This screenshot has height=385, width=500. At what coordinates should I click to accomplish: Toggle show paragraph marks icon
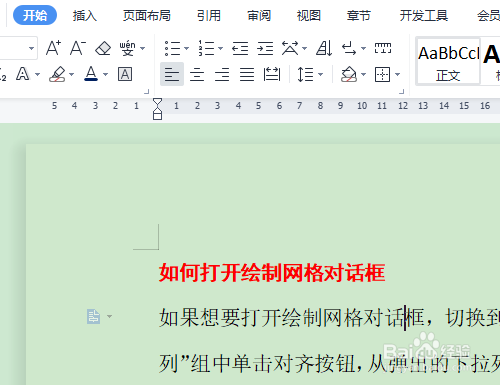coord(349,48)
